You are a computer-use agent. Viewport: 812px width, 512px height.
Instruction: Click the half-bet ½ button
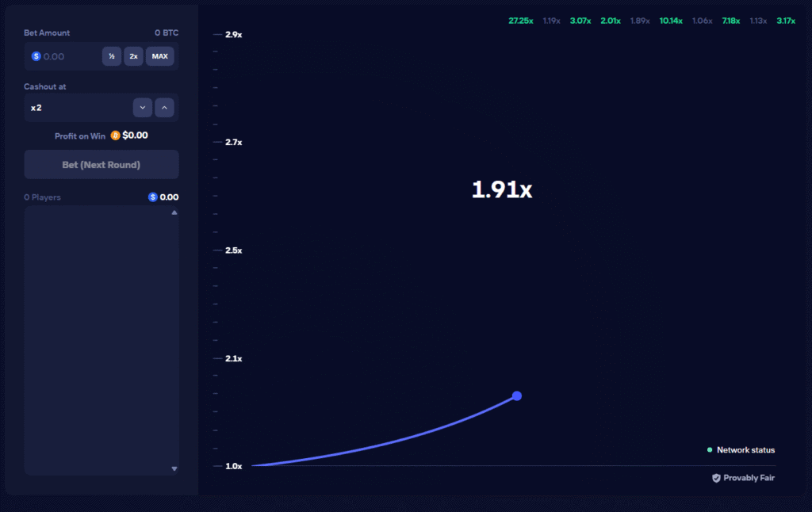(111, 56)
